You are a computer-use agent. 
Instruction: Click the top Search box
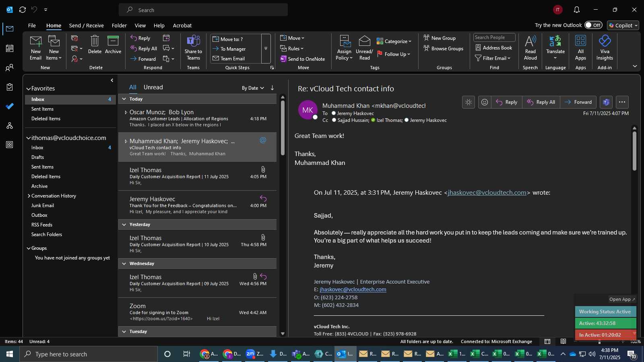click(203, 10)
